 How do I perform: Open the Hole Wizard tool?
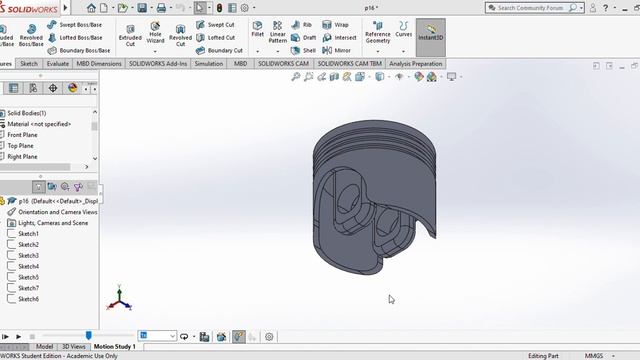pyautogui.click(x=155, y=33)
